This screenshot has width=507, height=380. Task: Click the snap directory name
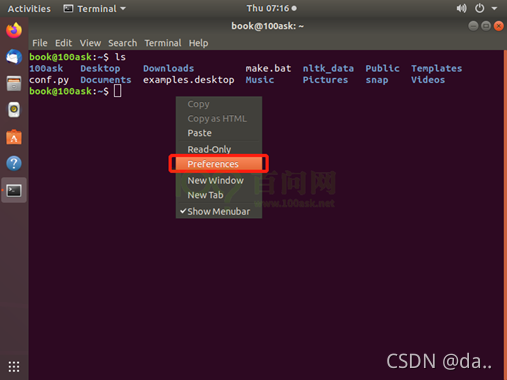tap(377, 80)
